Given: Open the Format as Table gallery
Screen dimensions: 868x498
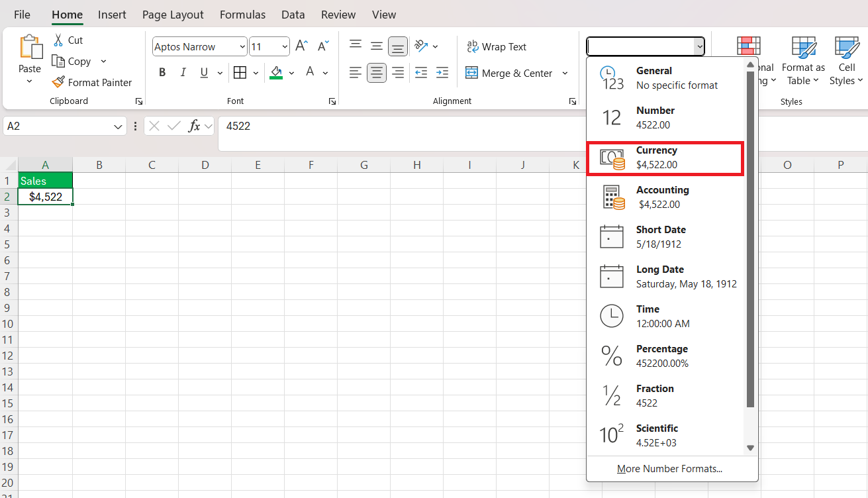Looking at the screenshot, I should [803, 61].
